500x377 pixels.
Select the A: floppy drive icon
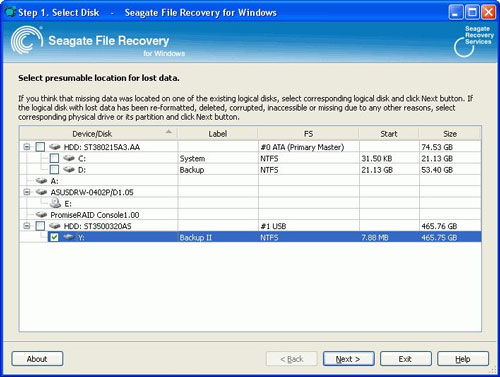coord(41,181)
